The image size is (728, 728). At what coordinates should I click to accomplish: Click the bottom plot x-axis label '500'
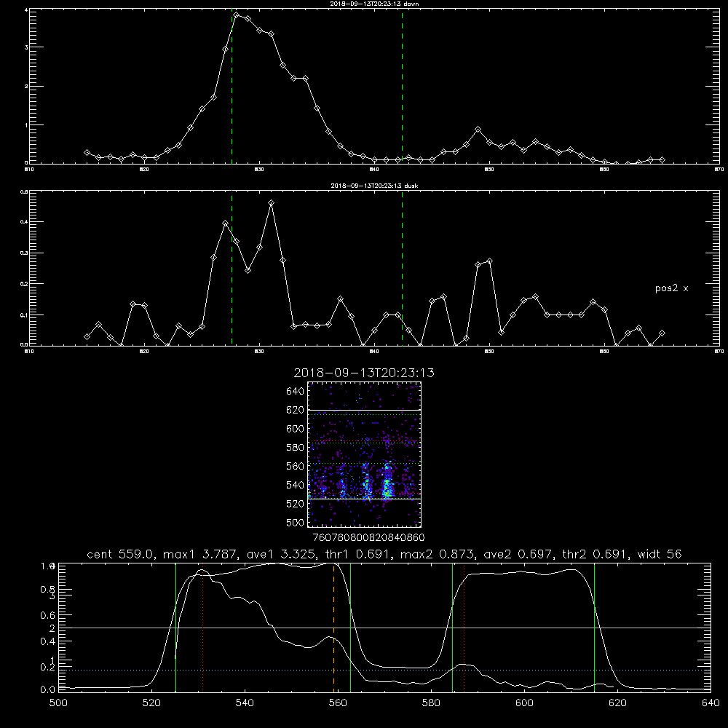pyautogui.click(x=58, y=703)
